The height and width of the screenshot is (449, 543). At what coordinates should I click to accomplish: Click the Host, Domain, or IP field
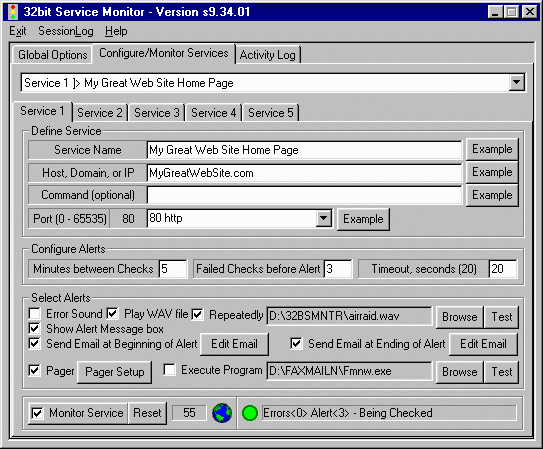304,173
